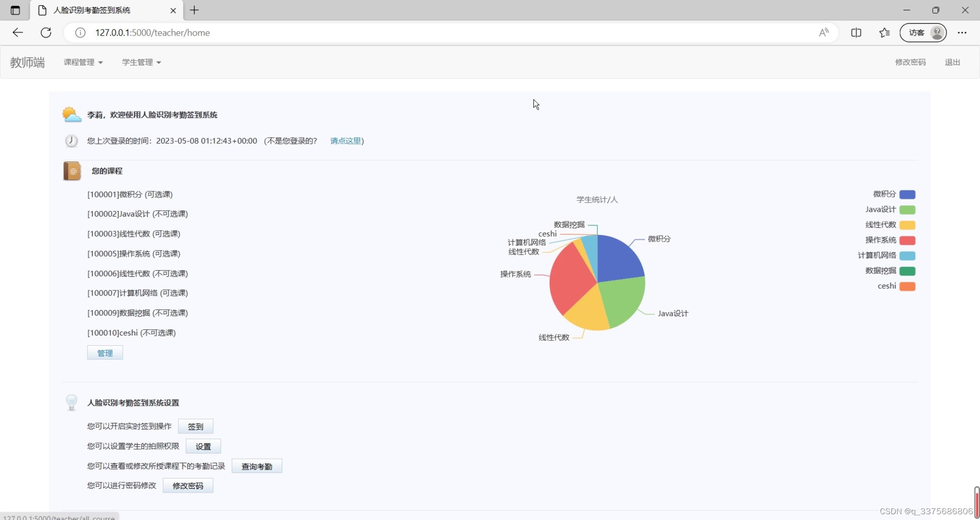Screen dimensions: 980x520
Task: Click 修改密码 in the top navigation bar
Action: [911, 62]
